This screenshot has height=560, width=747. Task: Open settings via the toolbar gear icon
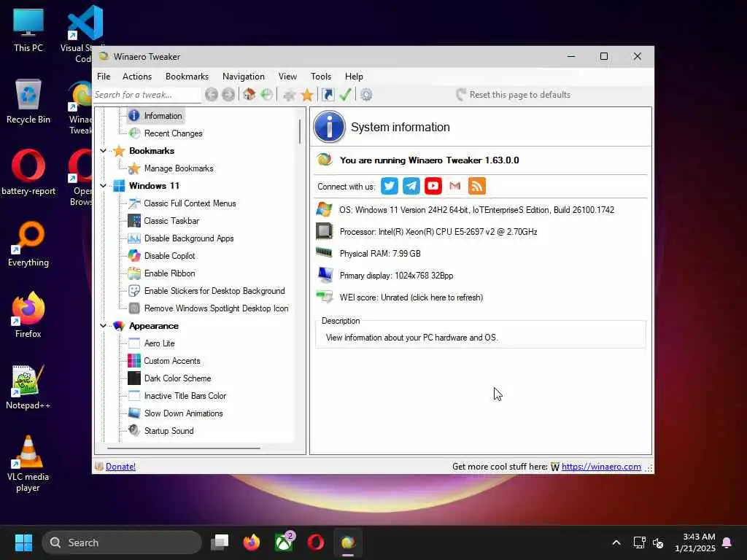point(366,95)
